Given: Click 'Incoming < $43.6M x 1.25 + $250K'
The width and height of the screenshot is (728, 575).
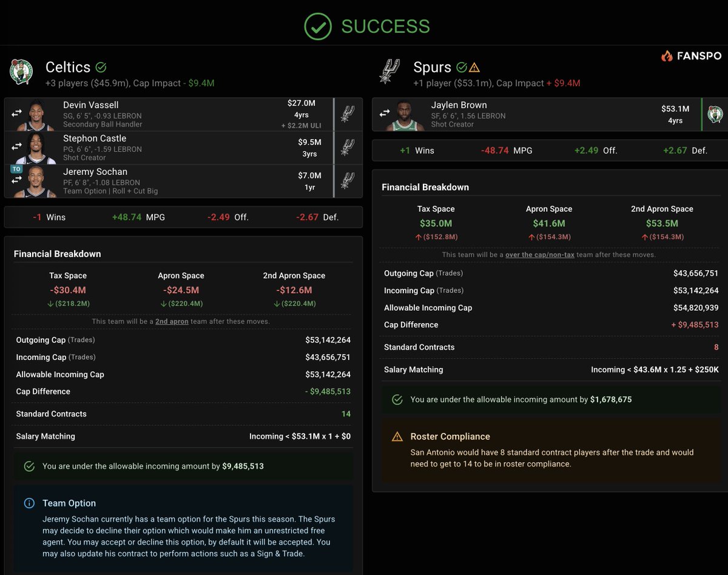Looking at the screenshot, I should (655, 370).
